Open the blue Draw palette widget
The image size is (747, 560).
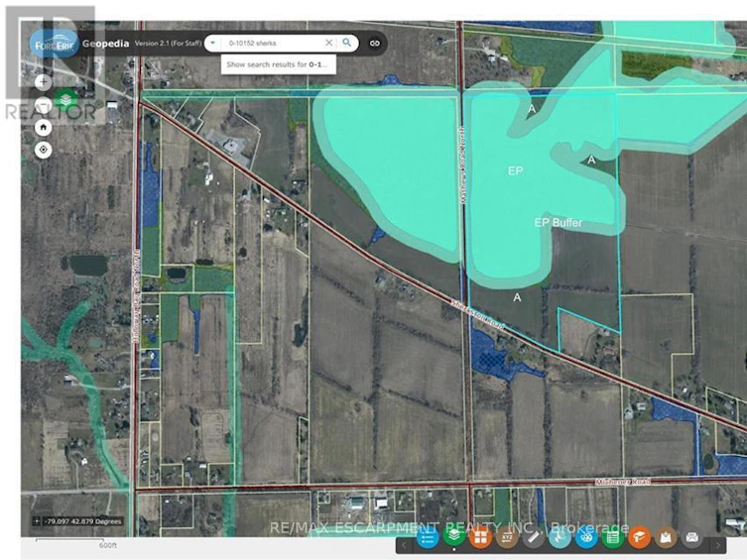586,538
